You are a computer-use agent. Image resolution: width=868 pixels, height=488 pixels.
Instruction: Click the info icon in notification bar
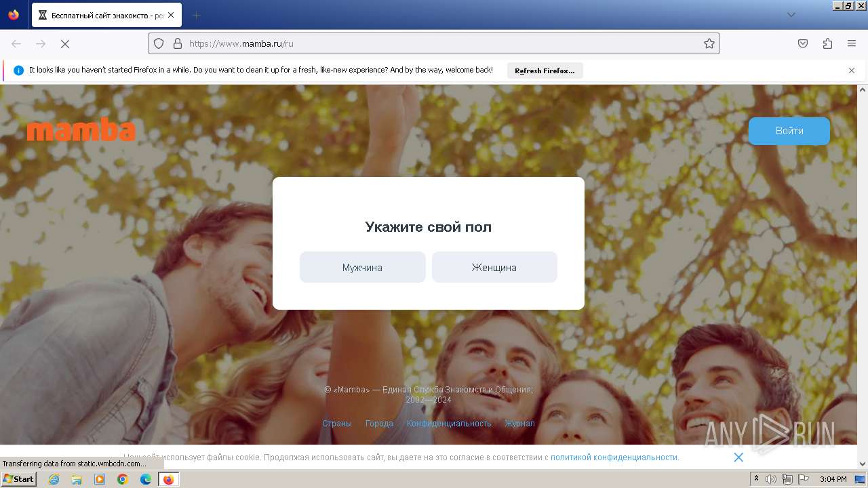18,70
